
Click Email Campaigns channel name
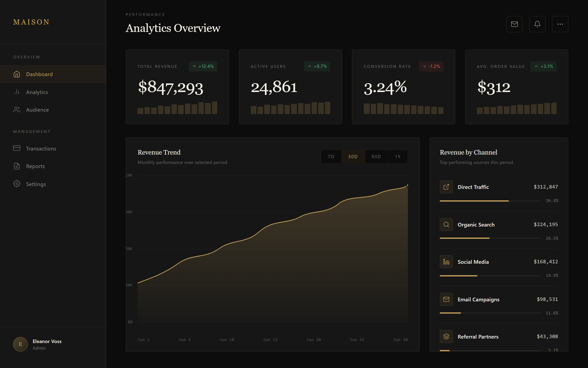click(478, 299)
